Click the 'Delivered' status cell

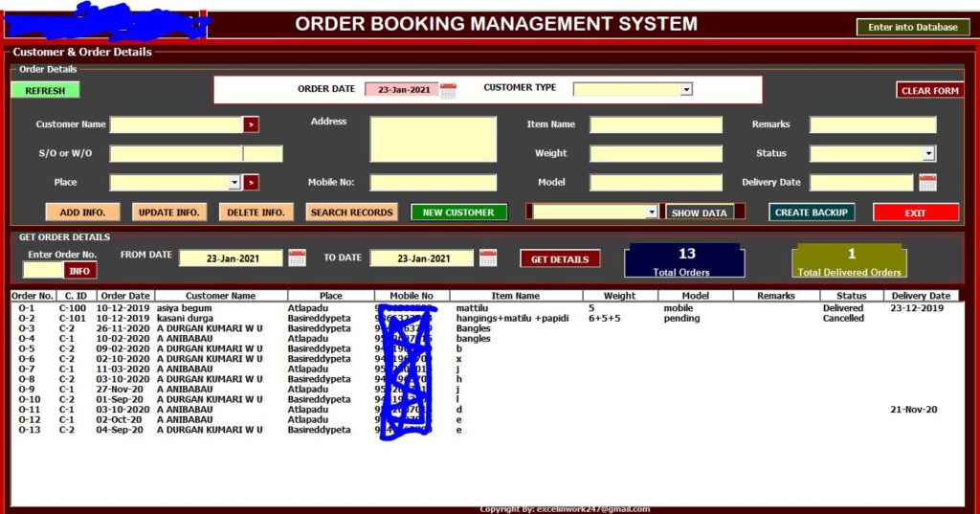842,307
